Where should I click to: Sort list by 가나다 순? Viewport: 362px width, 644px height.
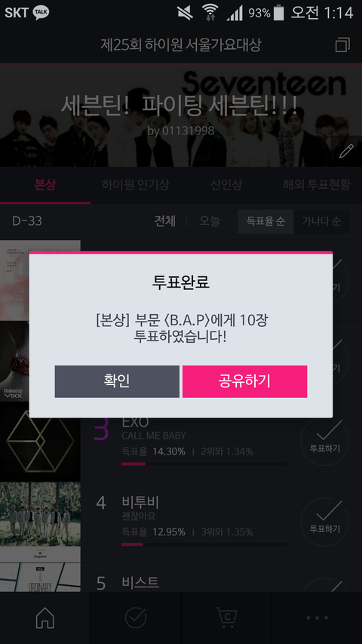[321, 221]
